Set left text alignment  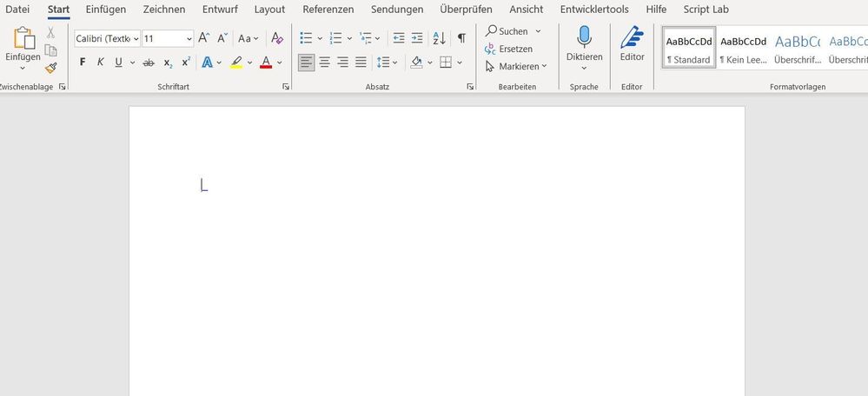(x=306, y=63)
